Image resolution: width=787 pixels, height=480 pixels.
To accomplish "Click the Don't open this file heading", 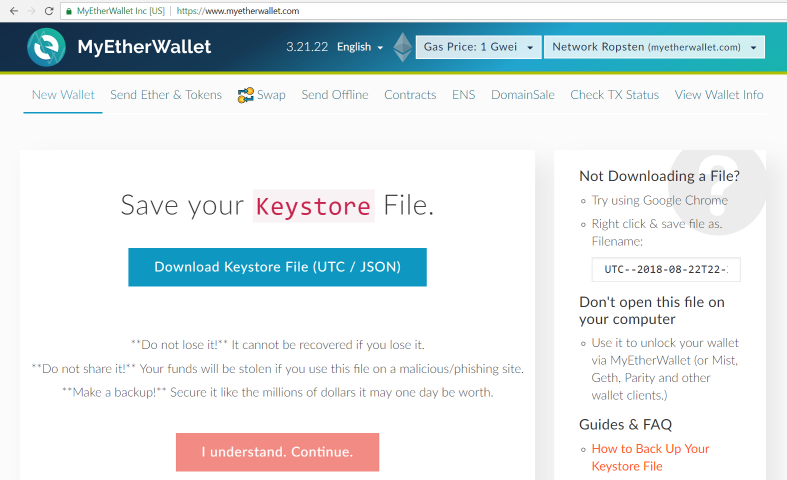I will [652, 311].
